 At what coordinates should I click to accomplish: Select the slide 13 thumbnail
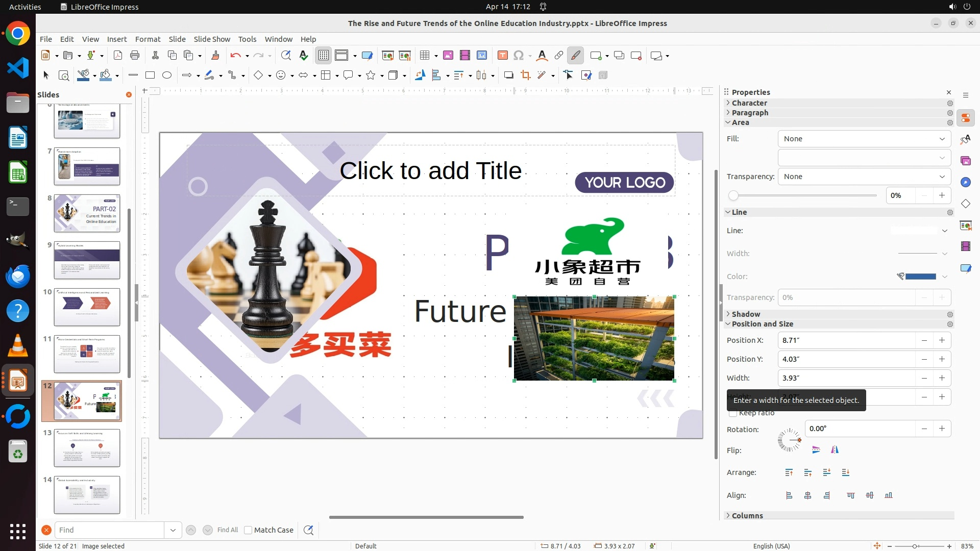[87, 447]
